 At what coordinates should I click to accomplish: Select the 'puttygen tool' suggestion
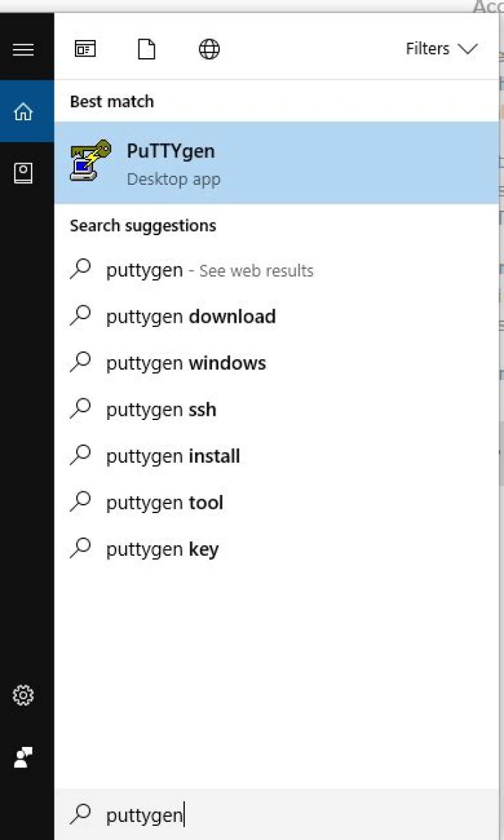[x=276, y=503]
